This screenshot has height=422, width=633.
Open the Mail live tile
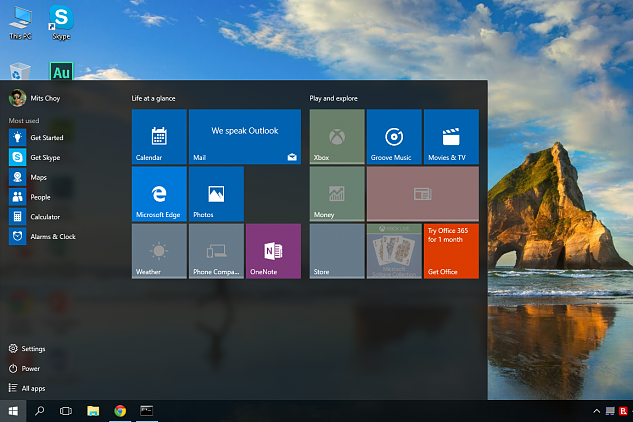click(x=245, y=137)
